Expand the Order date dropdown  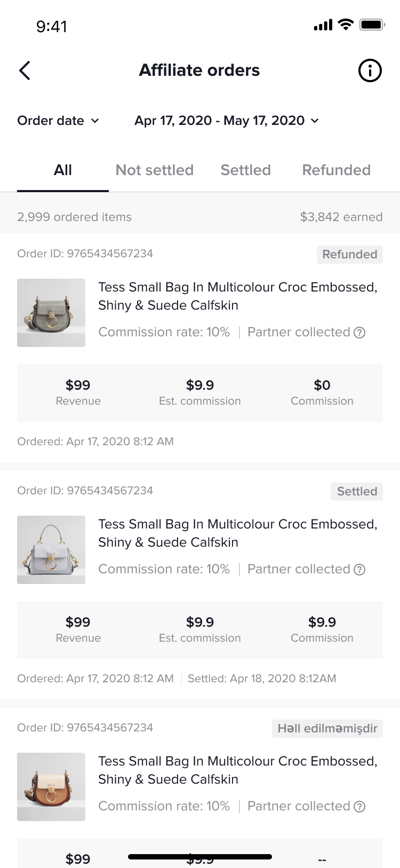(58, 121)
